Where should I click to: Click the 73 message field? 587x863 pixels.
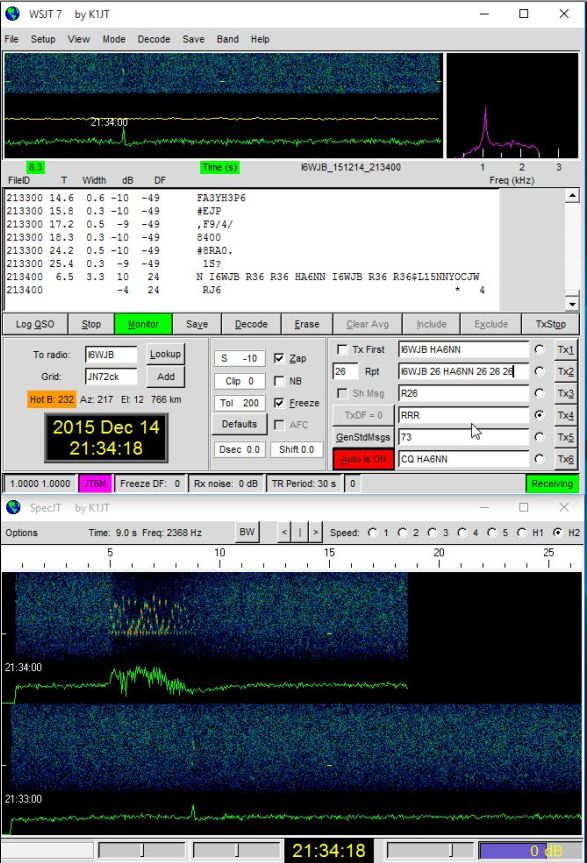(463, 437)
